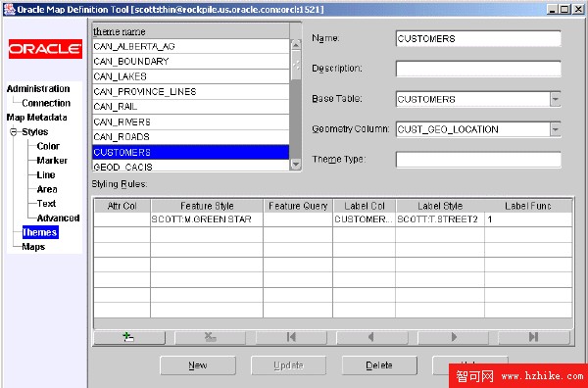This screenshot has height=388, width=588.
Task: Open the Advanced styles node
Action: (x=58, y=218)
